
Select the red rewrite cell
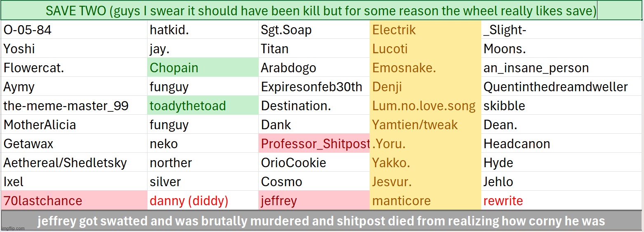point(561,201)
